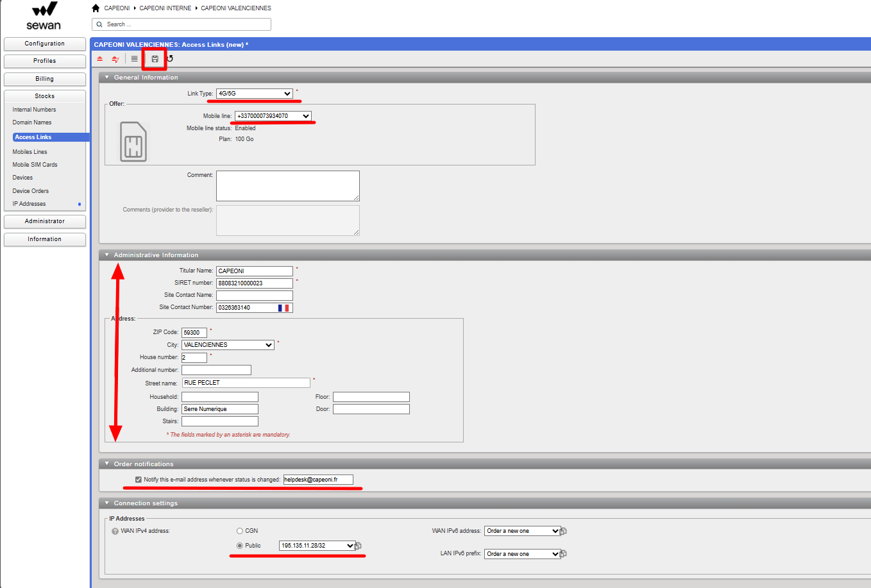871x588 pixels.
Task: Click the red eject icon with pencil
Action: [115, 59]
